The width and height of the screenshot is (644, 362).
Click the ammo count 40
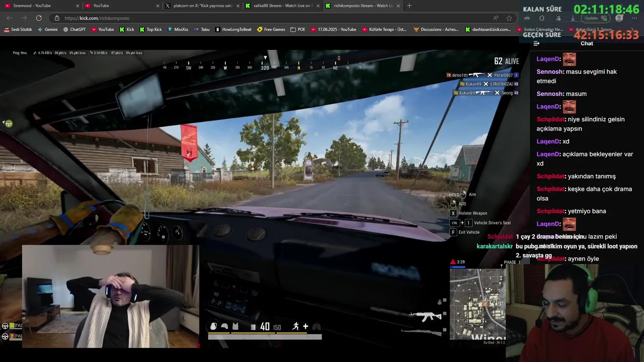point(265,327)
